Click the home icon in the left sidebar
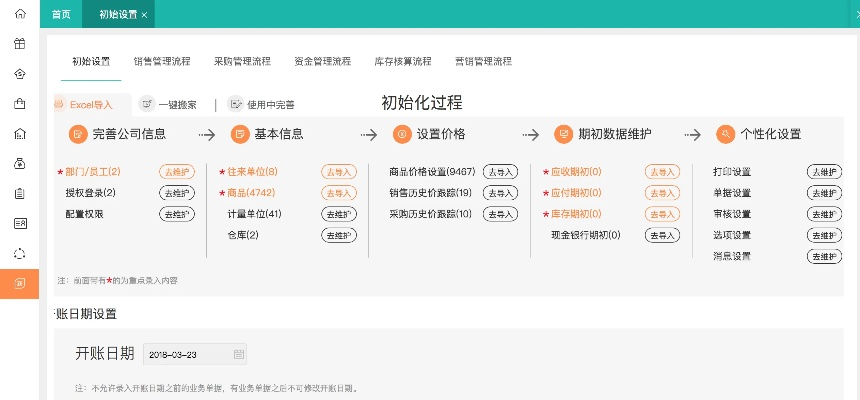The height and width of the screenshot is (400, 860). [20, 14]
